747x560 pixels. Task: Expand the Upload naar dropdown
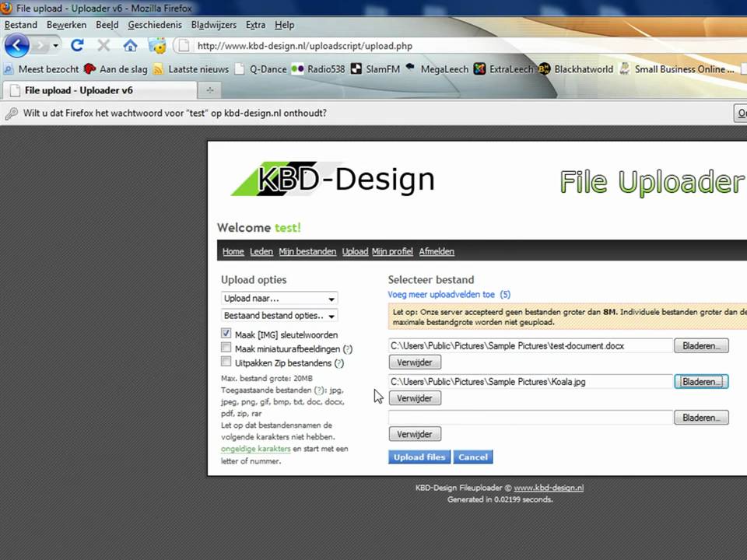(279, 298)
